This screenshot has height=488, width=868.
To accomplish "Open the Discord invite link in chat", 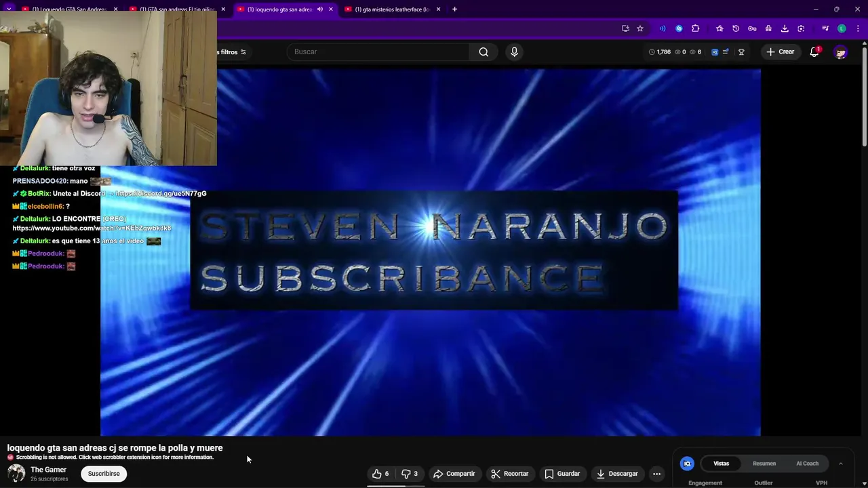I will [161, 194].
